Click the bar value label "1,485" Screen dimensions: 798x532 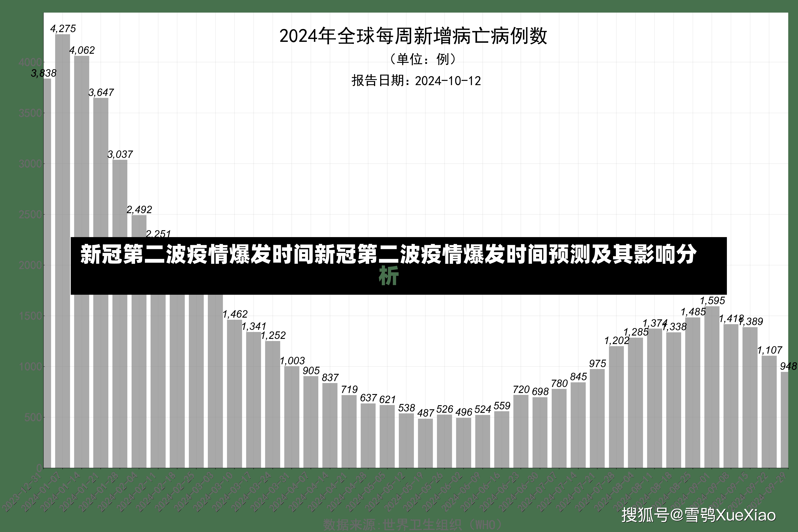click(693, 312)
